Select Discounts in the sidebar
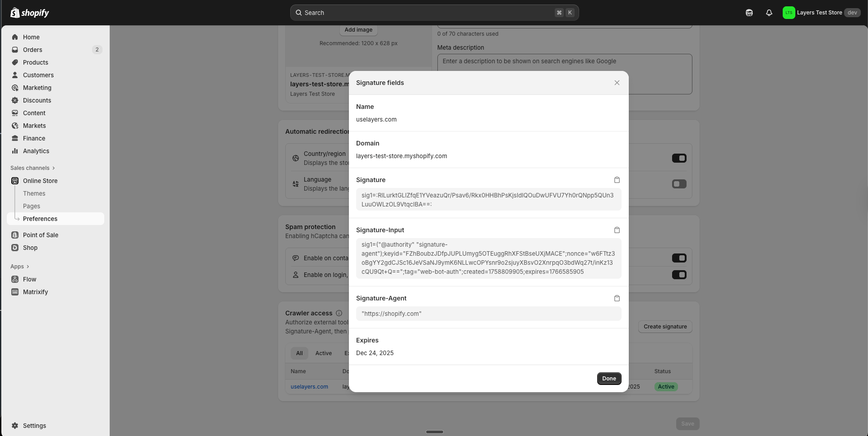Screen dimensions: 868x436 (x=37, y=100)
